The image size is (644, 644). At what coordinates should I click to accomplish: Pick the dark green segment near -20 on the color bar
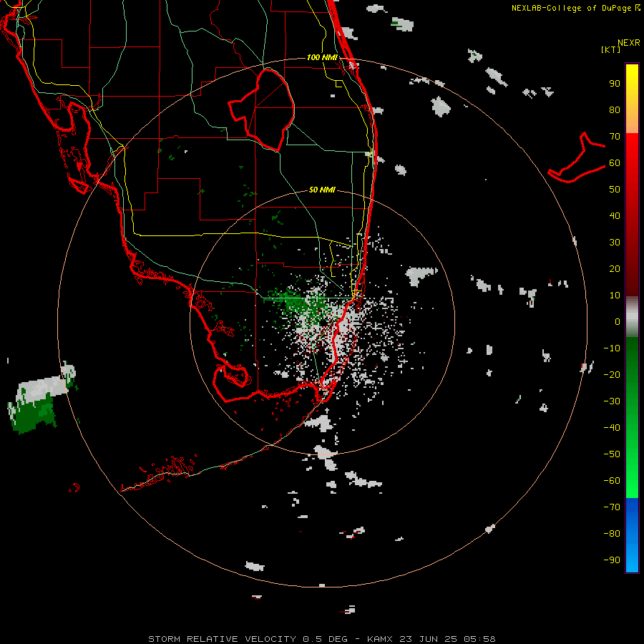tap(632, 370)
